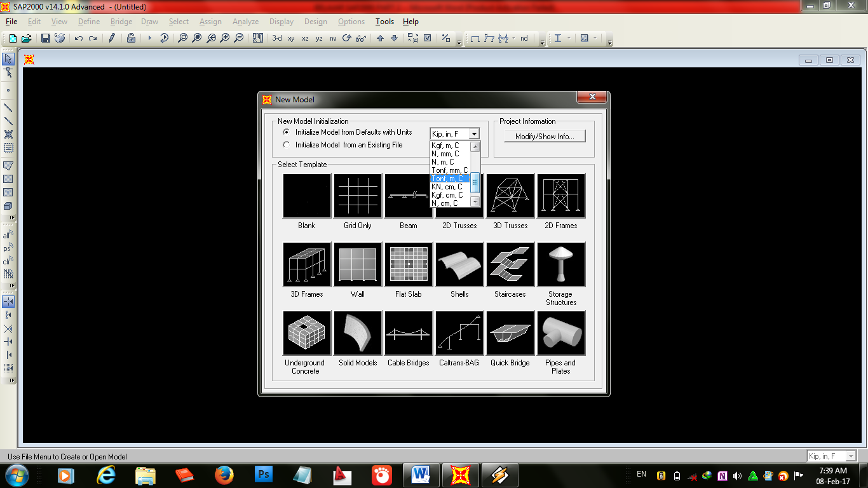Select the Cable Bridges template
Image resolution: width=868 pixels, height=488 pixels.
click(409, 333)
